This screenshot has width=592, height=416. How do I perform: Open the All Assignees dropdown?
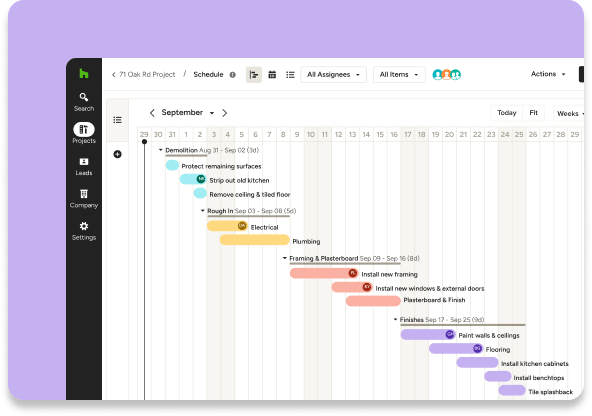click(333, 75)
